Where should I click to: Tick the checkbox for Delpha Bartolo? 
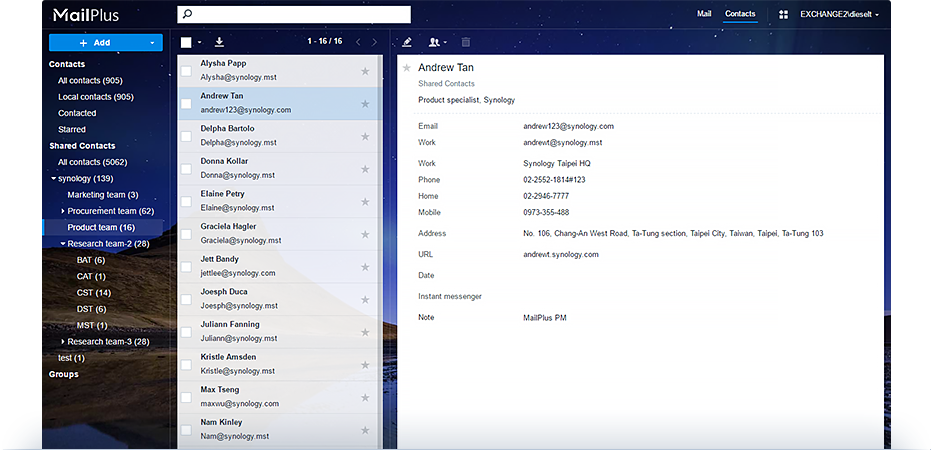click(186, 136)
